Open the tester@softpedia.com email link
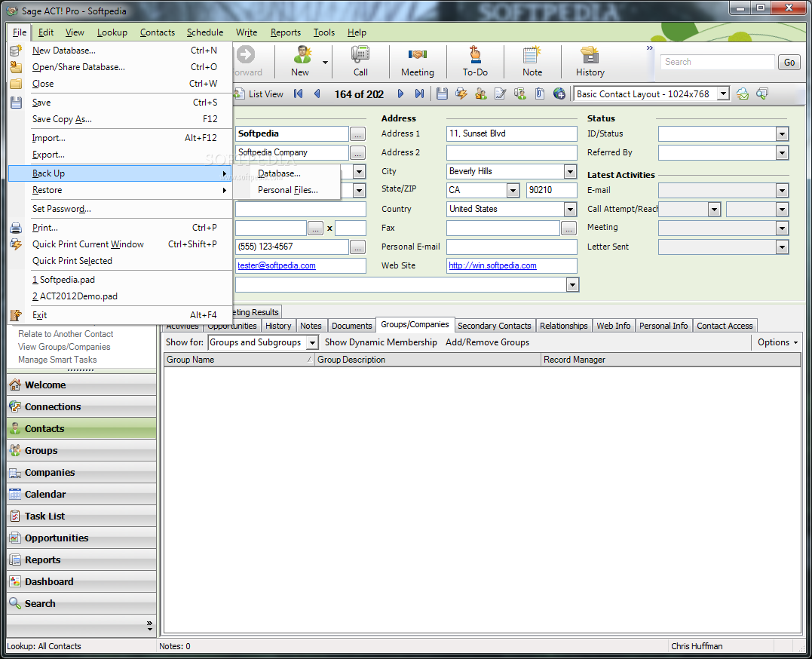The width and height of the screenshot is (812, 659). coord(277,265)
